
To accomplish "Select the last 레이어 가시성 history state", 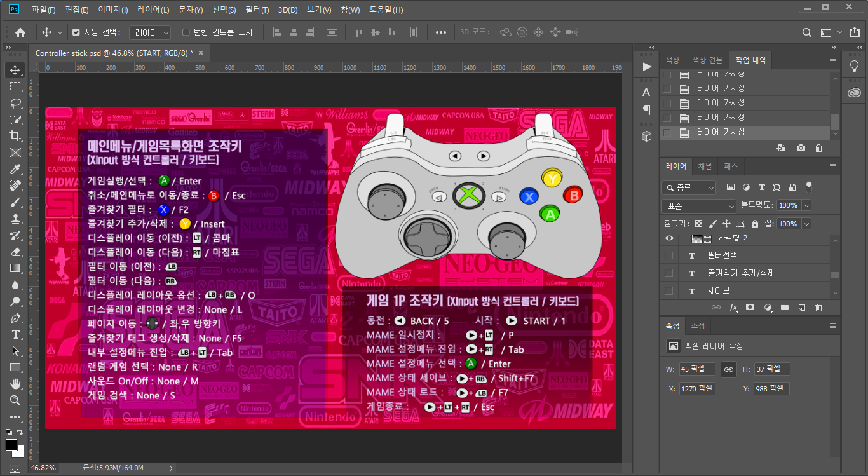I will point(745,132).
